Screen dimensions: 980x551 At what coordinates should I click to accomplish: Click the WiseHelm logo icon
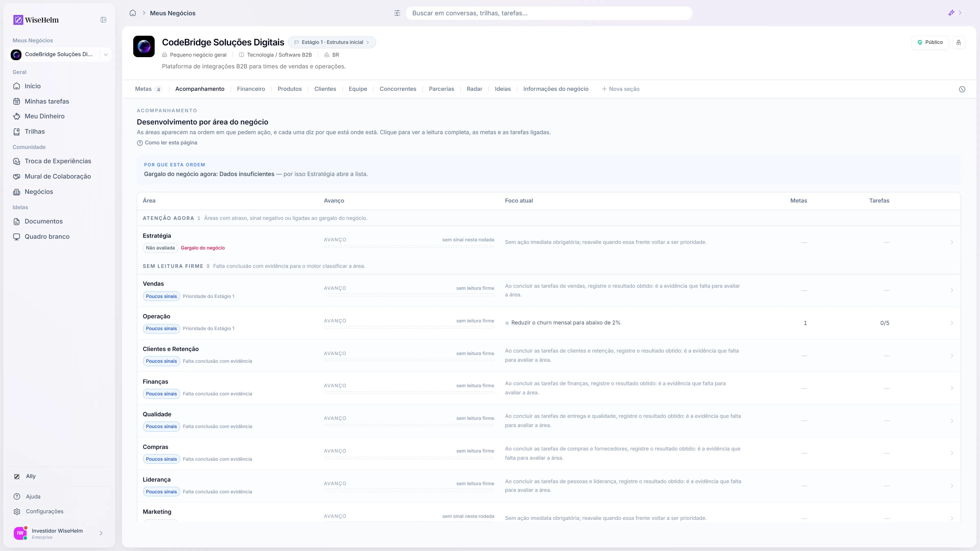18,20
